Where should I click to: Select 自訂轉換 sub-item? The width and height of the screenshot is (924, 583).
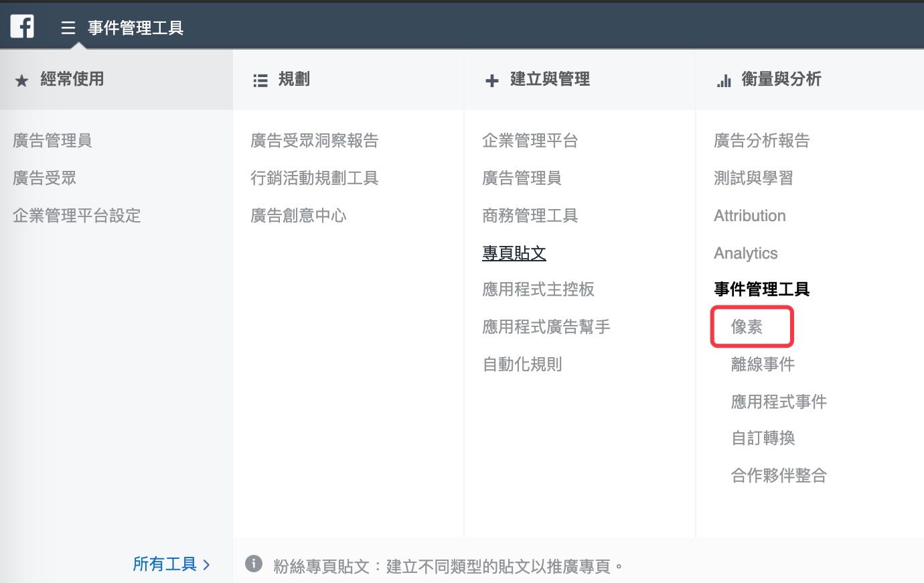tap(763, 438)
